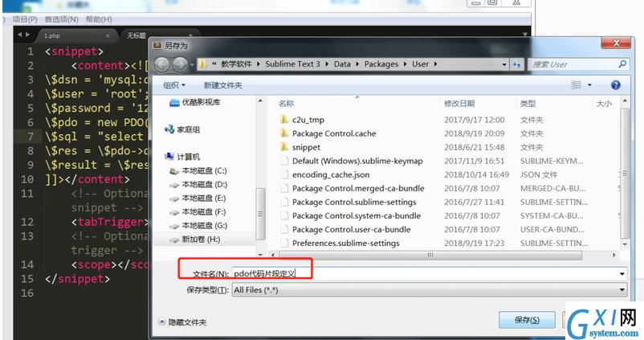Viewport: 644px width, 340px height.
Task: Click Sublime Text 3 in address breadcrumb
Action: (292, 64)
